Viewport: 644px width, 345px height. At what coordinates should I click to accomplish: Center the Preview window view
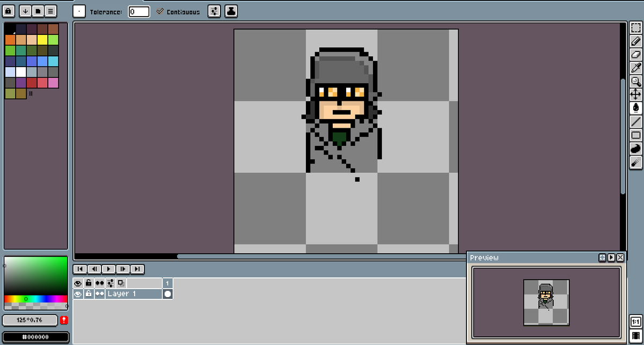(602, 258)
